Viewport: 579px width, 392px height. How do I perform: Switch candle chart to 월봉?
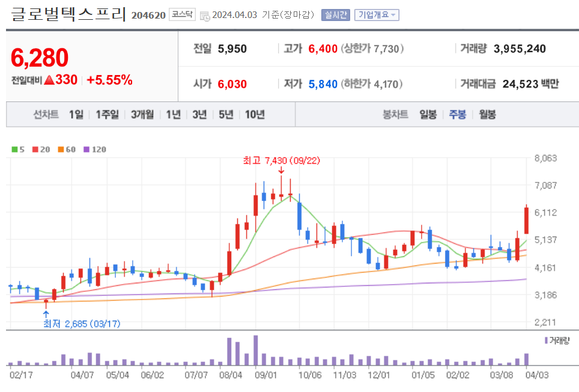coord(488,115)
